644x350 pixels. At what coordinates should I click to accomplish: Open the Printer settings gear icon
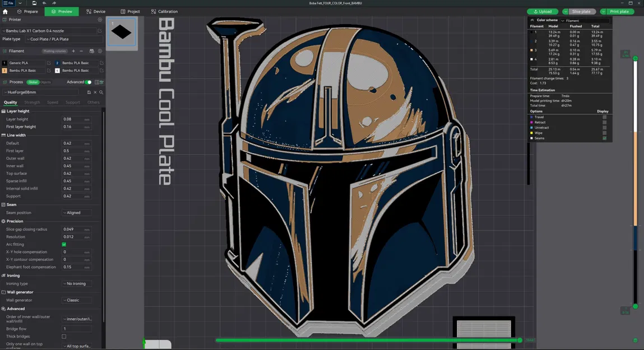pyautogui.click(x=100, y=20)
